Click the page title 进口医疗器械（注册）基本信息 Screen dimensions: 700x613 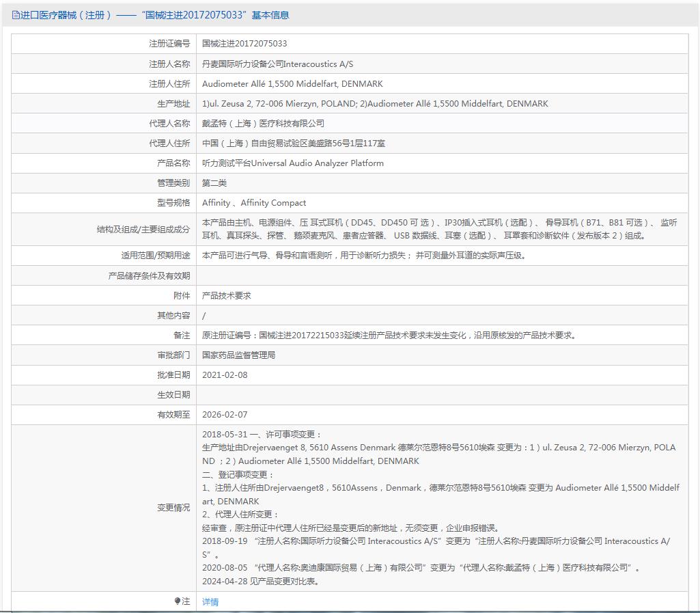(x=154, y=15)
